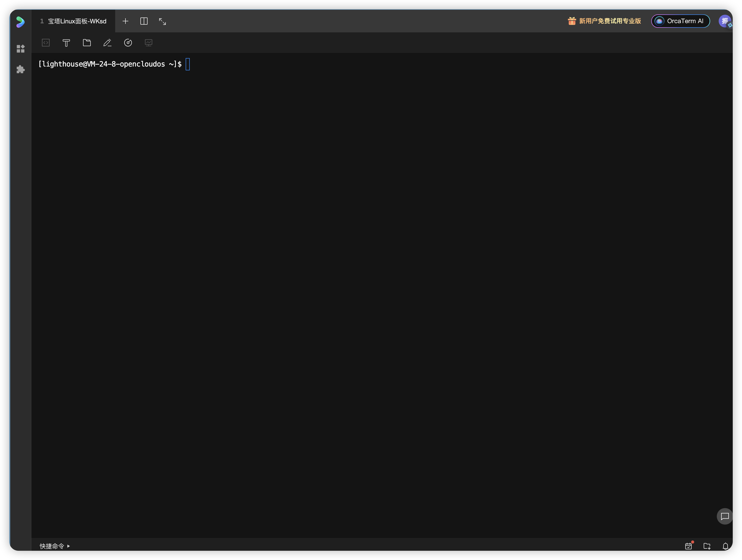Click the circular target toolbar icon

coord(128,43)
